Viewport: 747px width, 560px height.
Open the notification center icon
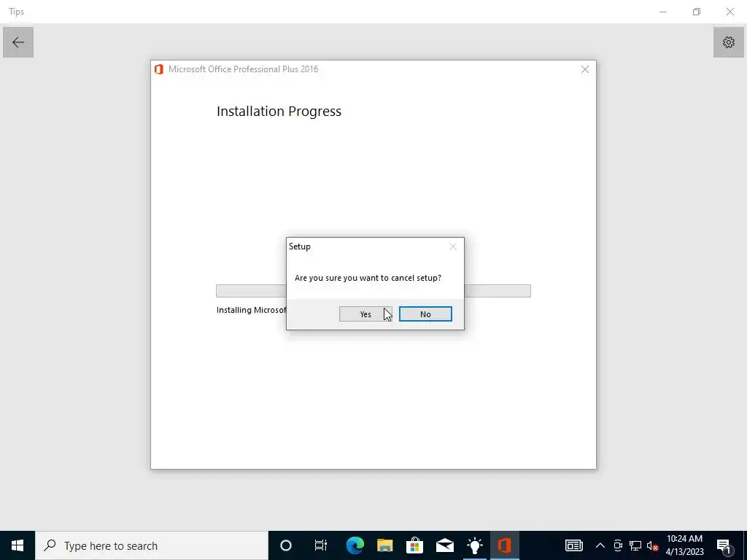[x=724, y=545]
